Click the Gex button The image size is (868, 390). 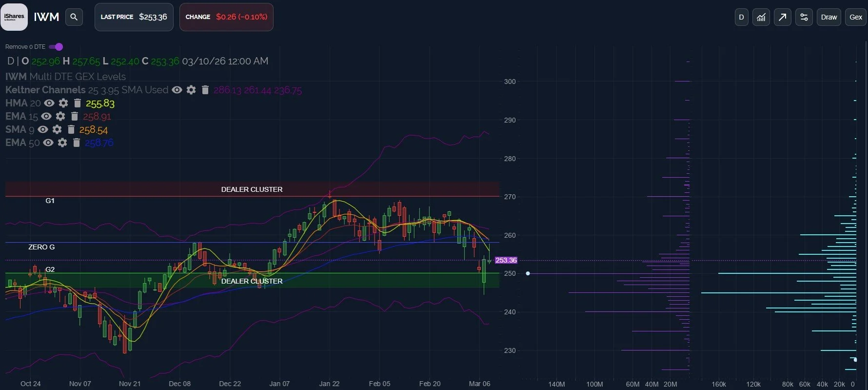(856, 17)
